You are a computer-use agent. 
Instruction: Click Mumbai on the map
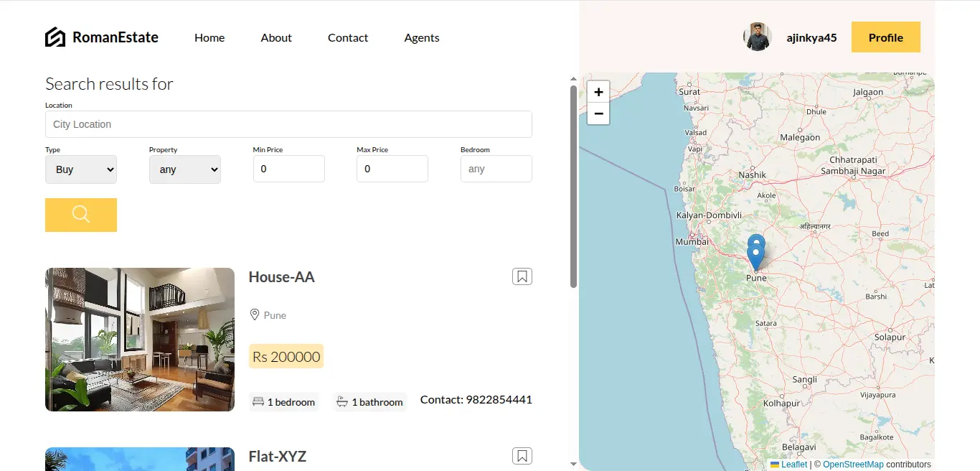click(692, 242)
